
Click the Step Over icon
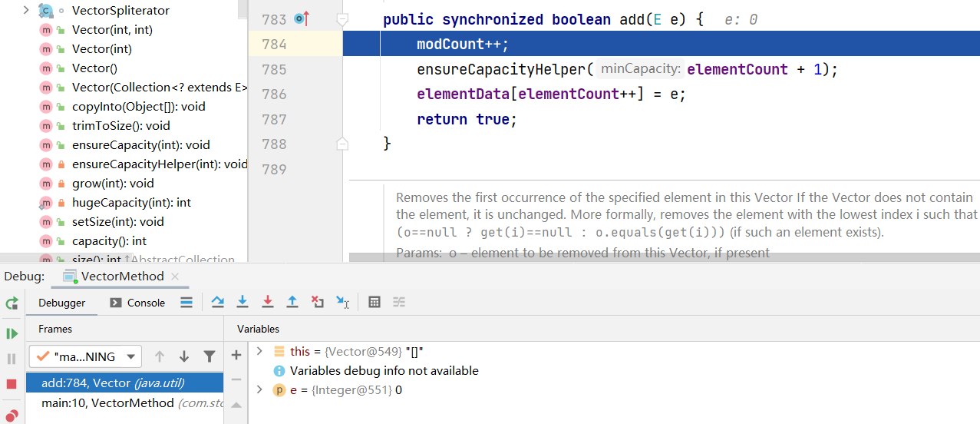click(x=217, y=303)
